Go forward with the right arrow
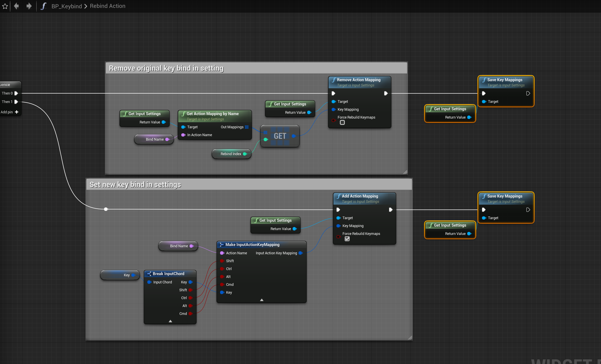 29,6
